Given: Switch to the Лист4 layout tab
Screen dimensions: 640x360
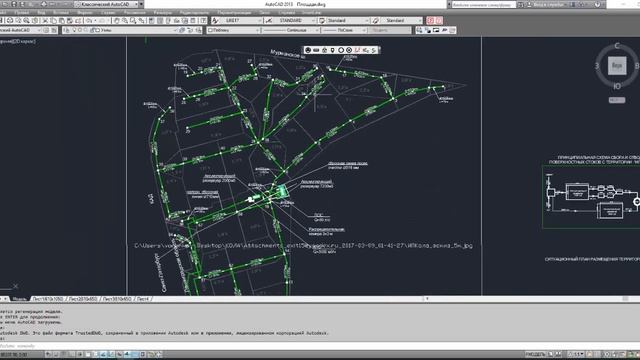Looking at the screenshot, I should click(142, 299).
